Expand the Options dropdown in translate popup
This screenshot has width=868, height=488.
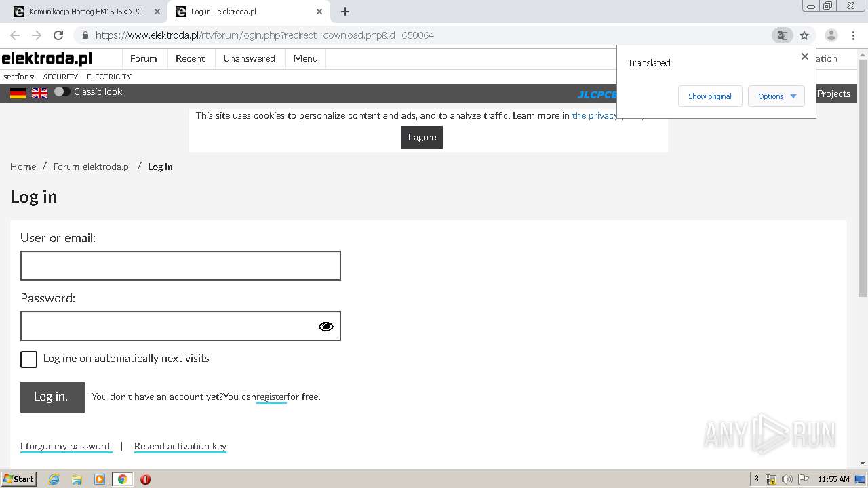(x=776, y=96)
